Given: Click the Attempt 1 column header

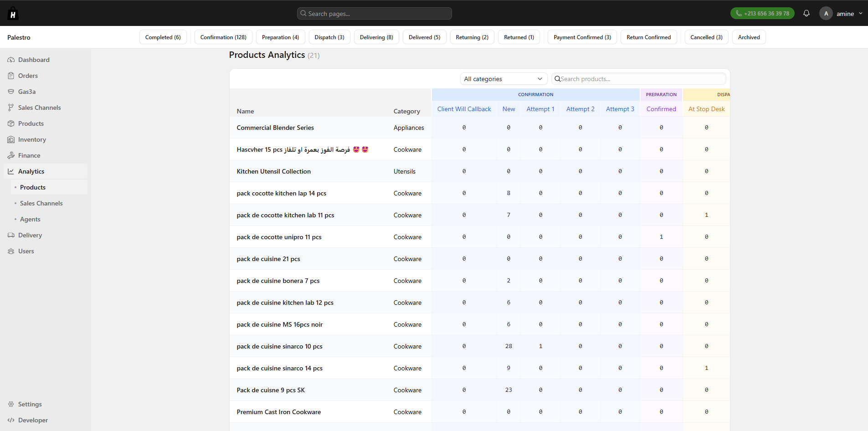Looking at the screenshot, I should point(540,109).
